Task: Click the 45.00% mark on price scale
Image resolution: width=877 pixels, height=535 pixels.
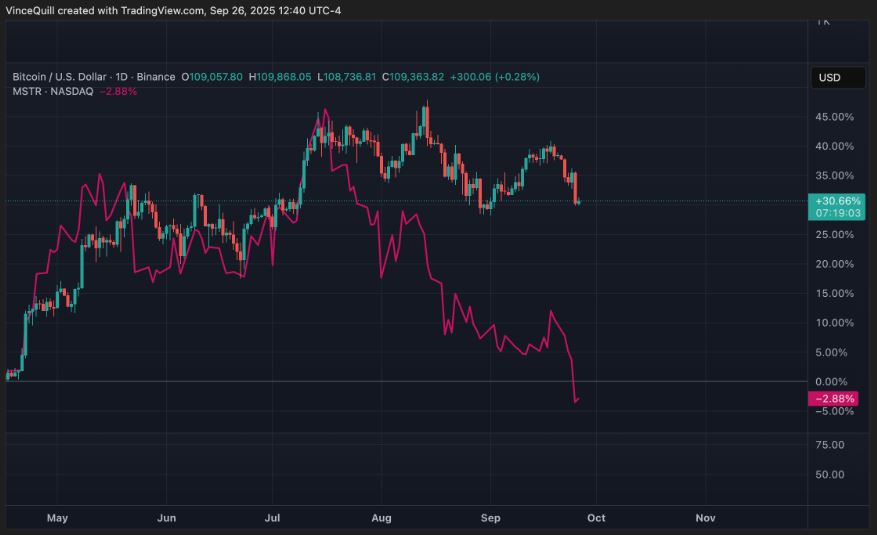Action: pyautogui.click(x=835, y=117)
